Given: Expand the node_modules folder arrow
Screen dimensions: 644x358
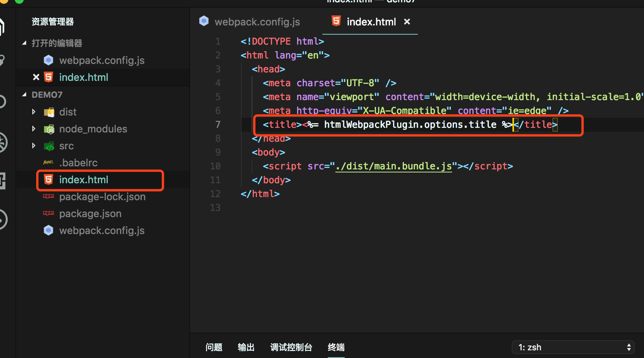Looking at the screenshot, I should (34, 129).
